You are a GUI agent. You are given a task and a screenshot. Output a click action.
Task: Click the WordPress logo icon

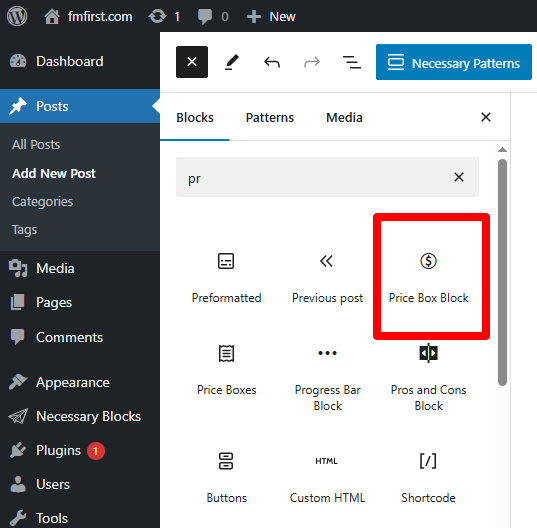point(17,16)
